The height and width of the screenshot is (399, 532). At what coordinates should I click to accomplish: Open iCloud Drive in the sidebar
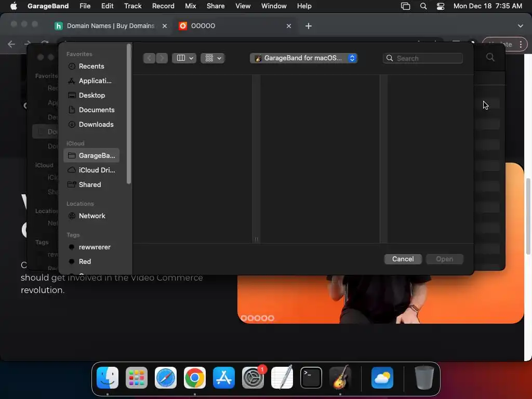pos(91,170)
